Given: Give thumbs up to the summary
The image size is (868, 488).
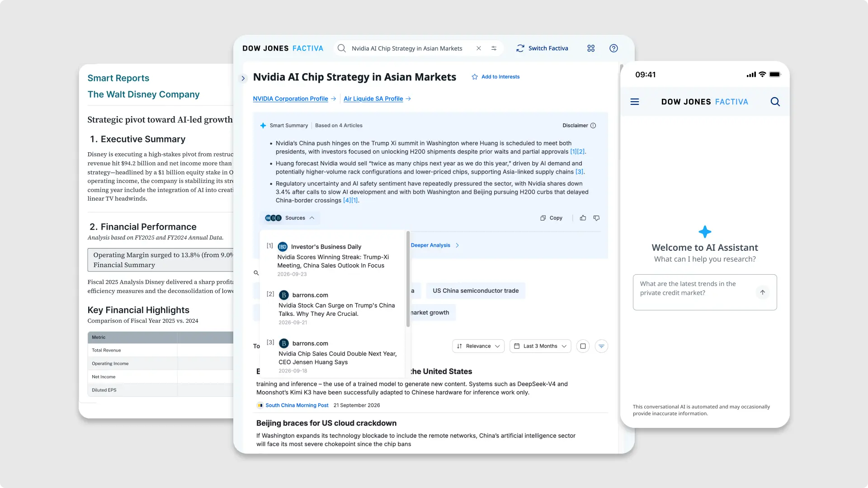Looking at the screenshot, I should 583,218.
